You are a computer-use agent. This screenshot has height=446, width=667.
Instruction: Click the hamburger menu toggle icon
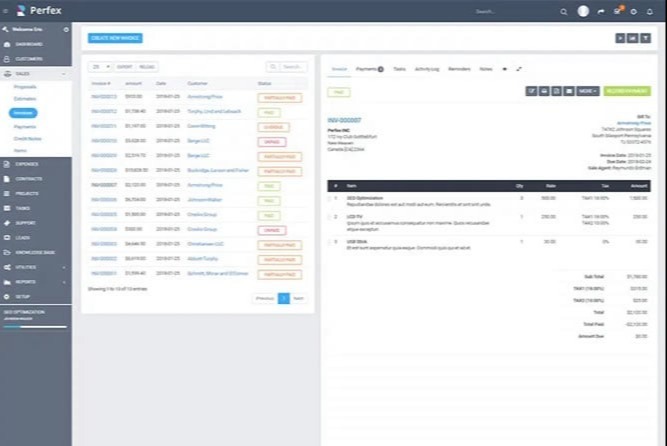(6, 11)
